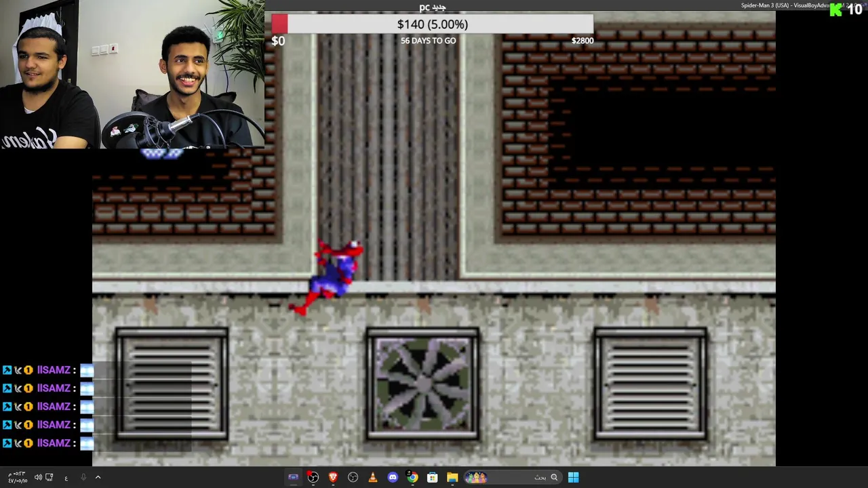Click the first IISAMZ chat message
Screen dimensions: 868x488
tap(47, 370)
